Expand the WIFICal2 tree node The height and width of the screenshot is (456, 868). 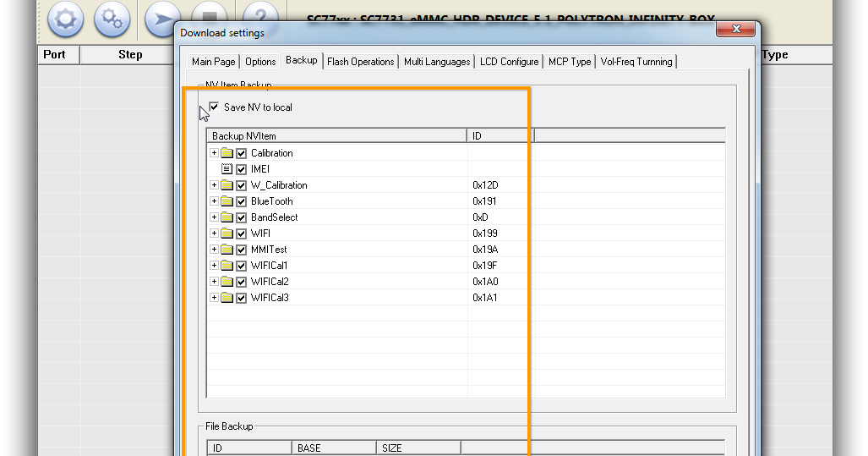(214, 282)
